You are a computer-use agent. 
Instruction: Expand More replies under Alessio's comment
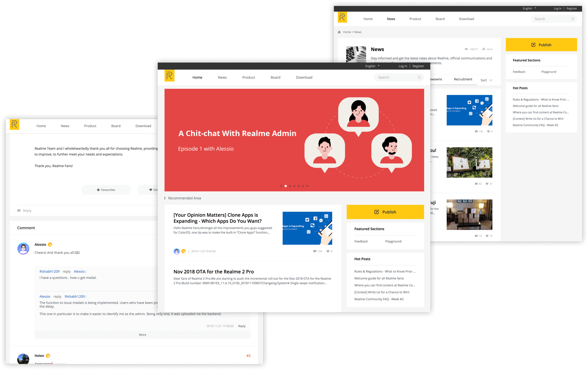142,335
